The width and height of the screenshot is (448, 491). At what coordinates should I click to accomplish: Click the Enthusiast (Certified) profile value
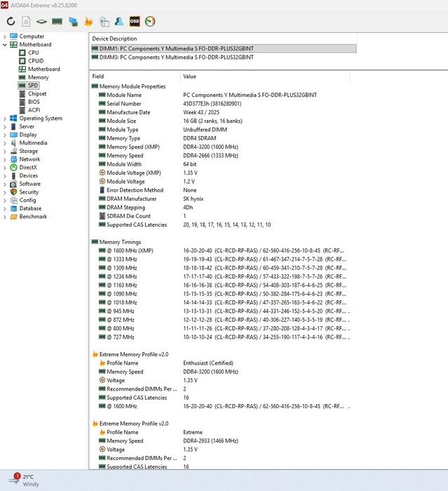coord(208,363)
